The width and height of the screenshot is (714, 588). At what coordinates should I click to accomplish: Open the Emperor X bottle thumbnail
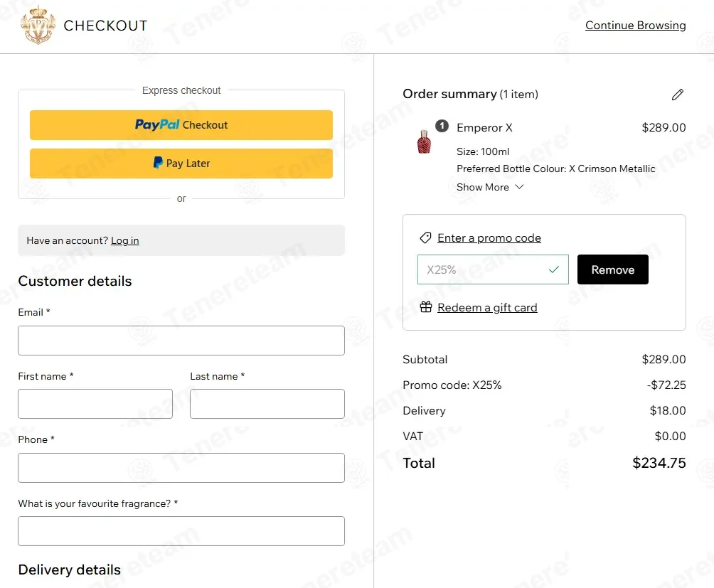pos(424,141)
